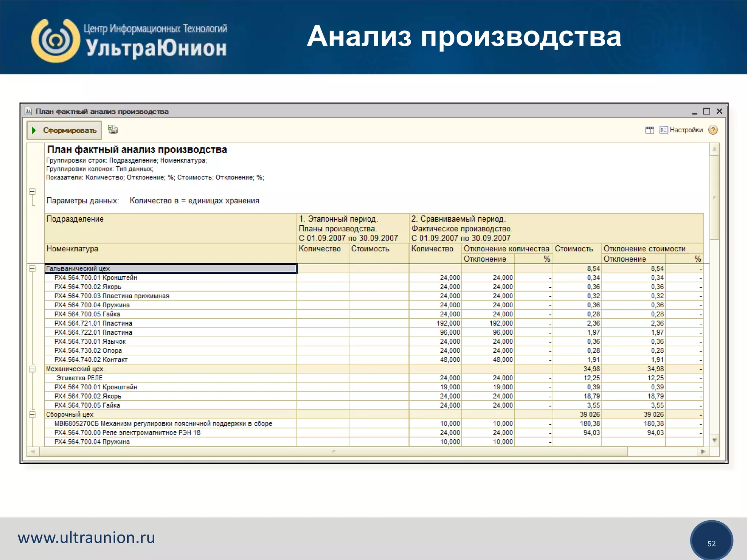Collapse the Сборочный цех group
Screen dimensions: 747x560
coord(32,415)
